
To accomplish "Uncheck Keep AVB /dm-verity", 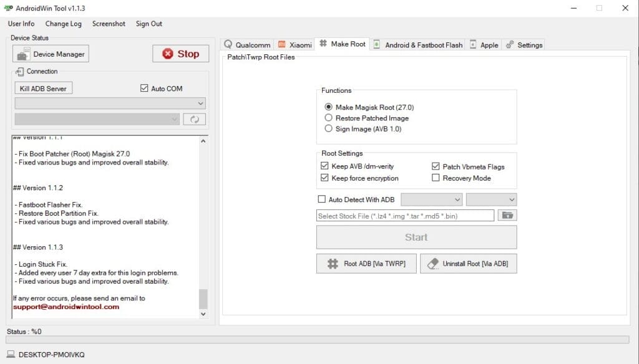I will pos(325,166).
